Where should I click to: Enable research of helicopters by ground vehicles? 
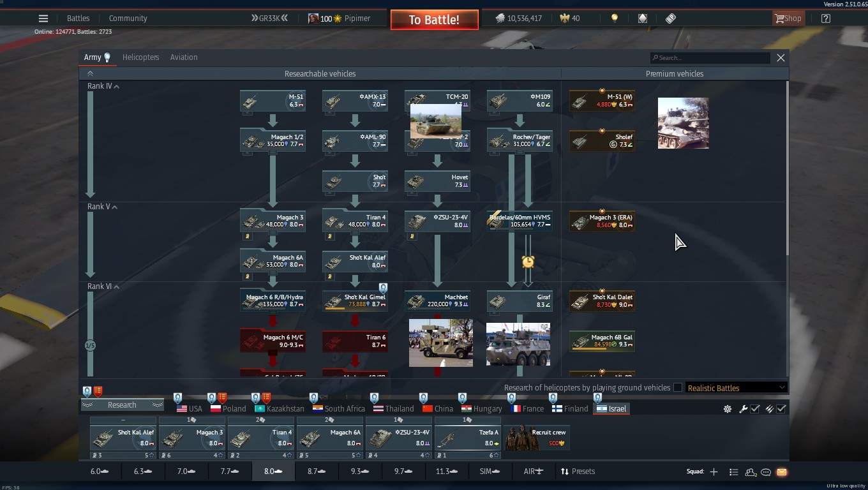click(678, 387)
